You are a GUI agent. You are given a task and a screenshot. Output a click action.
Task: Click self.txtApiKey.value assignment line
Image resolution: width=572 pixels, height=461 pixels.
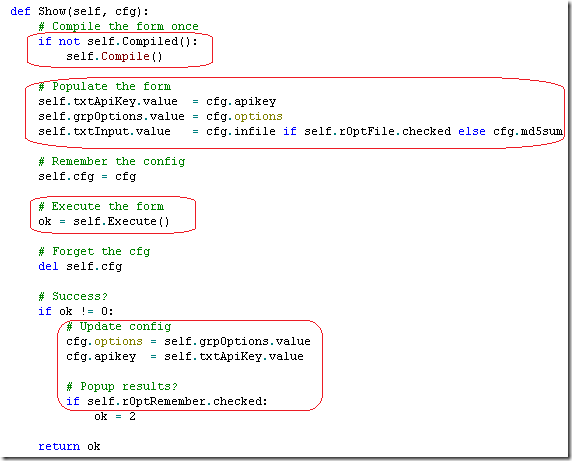(x=157, y=101)
